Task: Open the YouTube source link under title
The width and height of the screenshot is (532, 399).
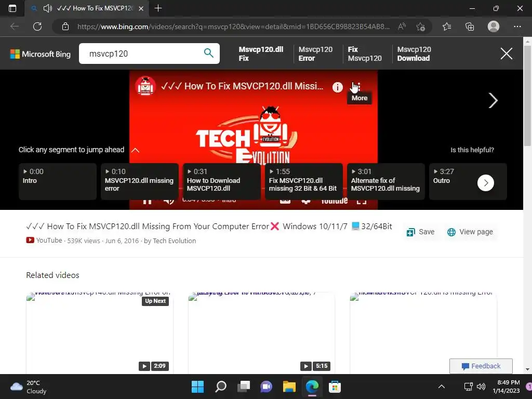Action: (44, 241)
